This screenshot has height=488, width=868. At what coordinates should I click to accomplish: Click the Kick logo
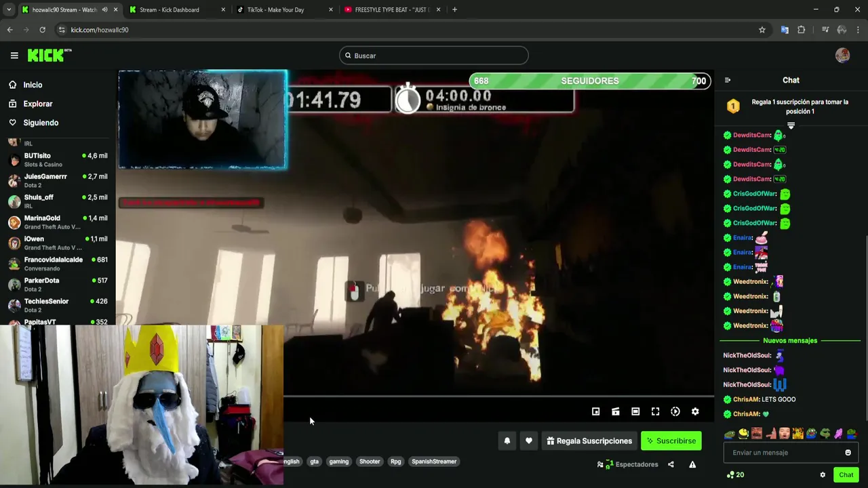[x=50, y=56]
